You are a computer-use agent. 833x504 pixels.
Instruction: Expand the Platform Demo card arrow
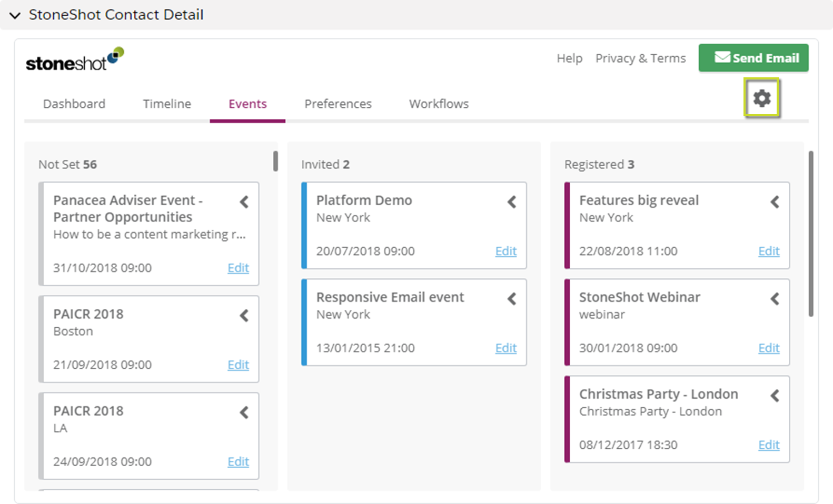coord(512,201)
